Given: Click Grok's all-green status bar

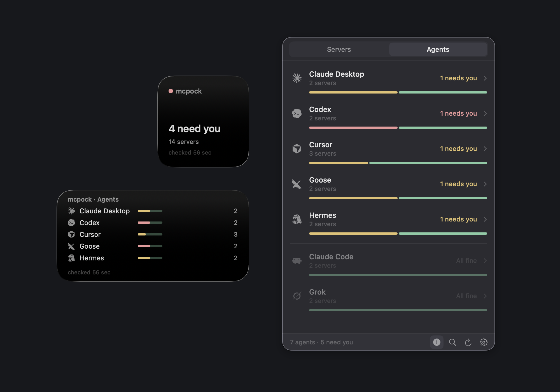Looking at the screenshot, I should [398, 310].
